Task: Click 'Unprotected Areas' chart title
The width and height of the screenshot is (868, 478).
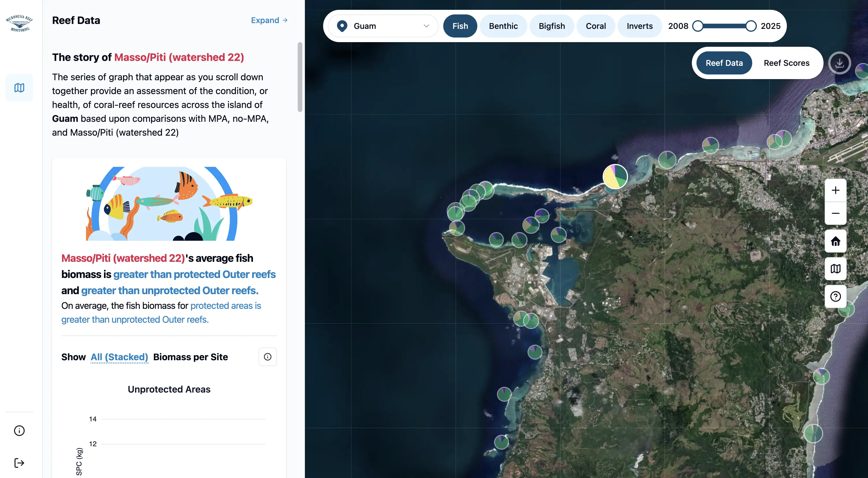Action: pyautogui.click(x=169, y=389)
